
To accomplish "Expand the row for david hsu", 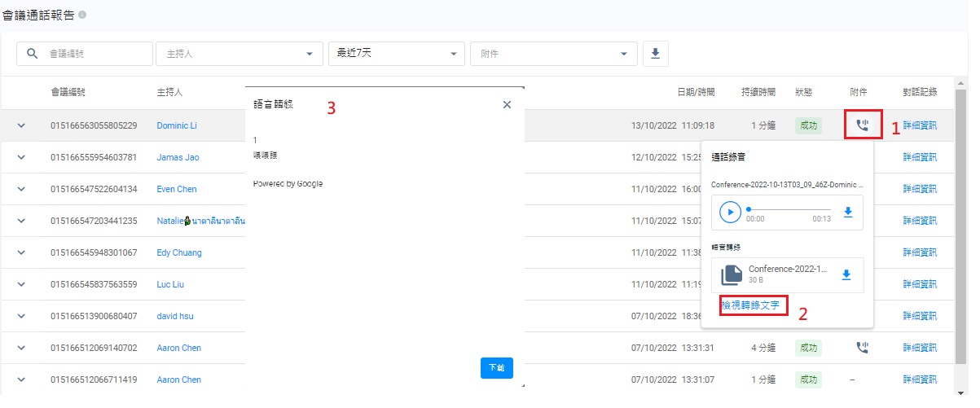I will [x=22, y=316].
